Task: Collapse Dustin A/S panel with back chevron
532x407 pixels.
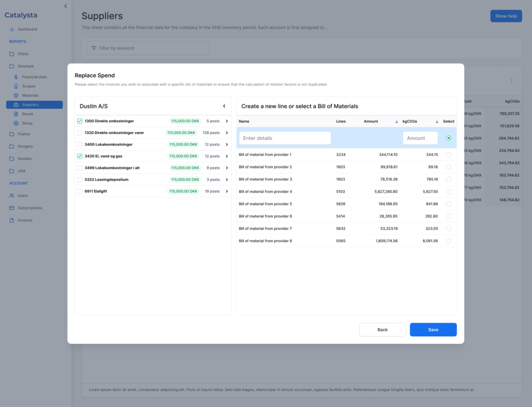Action: [224, 106]
